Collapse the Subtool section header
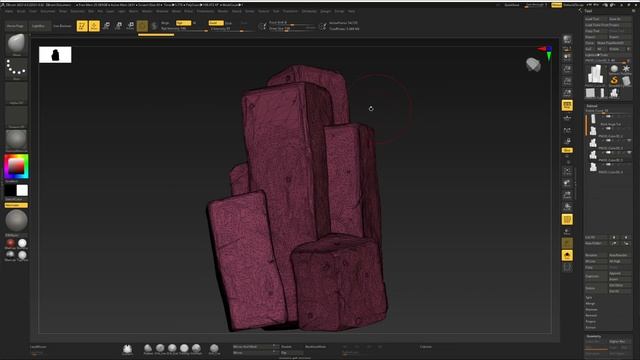The width and height of the screenshot is (640, 360). tap(592, 106)
